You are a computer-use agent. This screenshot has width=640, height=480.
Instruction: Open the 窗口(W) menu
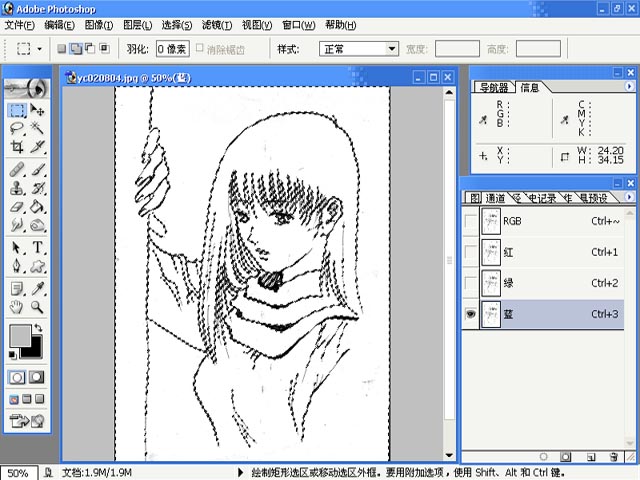pos(298,25)
